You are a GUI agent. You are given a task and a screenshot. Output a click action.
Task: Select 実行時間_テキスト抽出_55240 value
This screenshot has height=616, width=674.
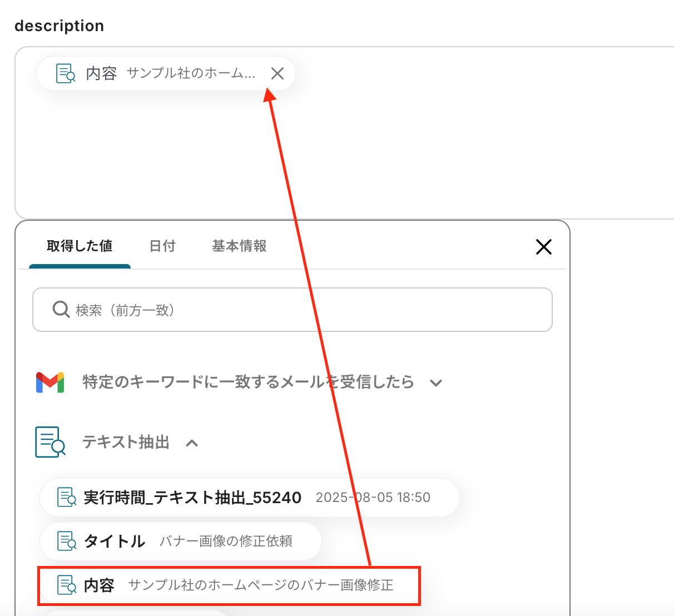250,498
